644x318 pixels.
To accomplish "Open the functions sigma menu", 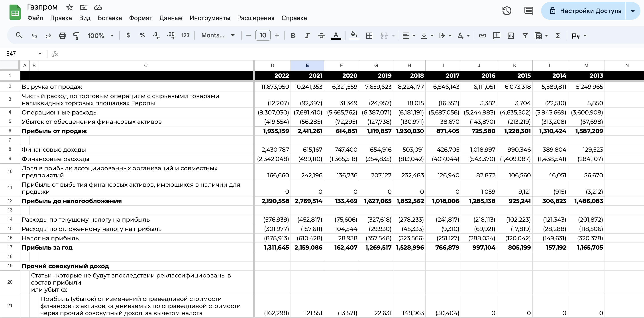I will pos(558,35).
